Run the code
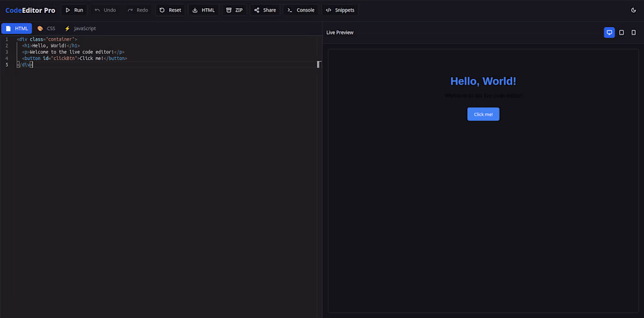Viewport: 644px width, 318px height. tap(74, 11)
